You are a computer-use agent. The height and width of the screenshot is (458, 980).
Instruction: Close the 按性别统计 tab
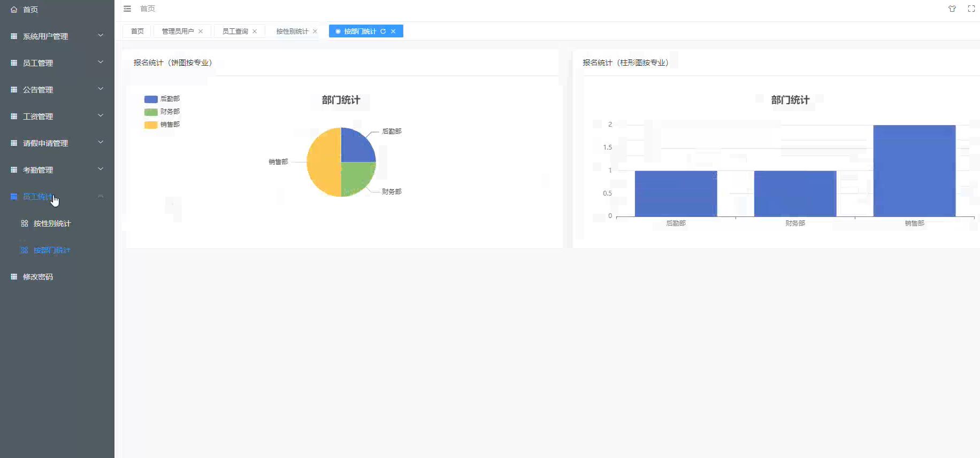coord(315,32)
